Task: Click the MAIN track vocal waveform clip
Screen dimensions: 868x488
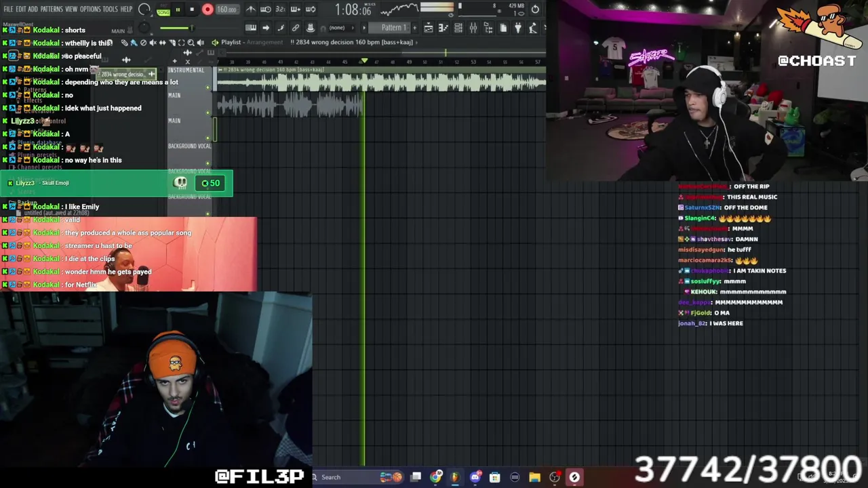Action: [290, 105]
